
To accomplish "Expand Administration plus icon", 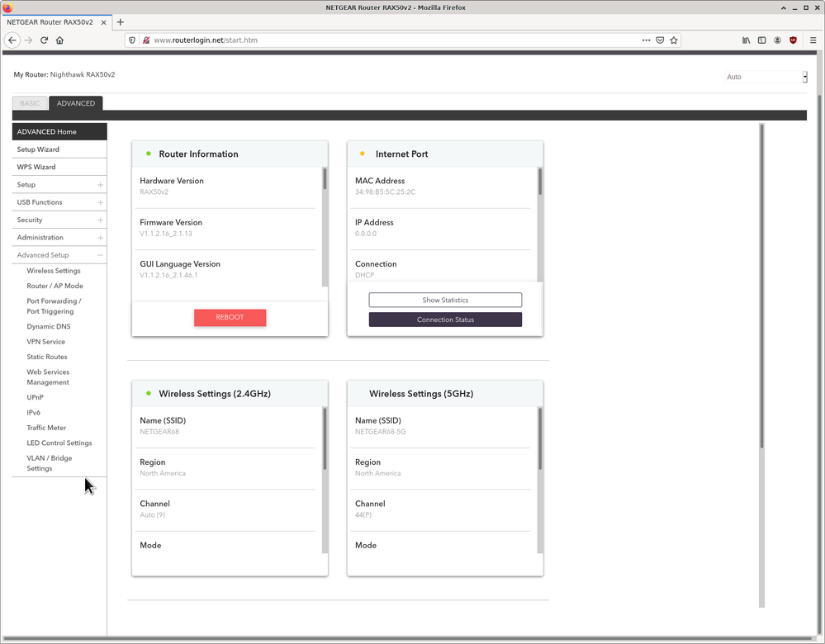I will [x=100, y=238].
